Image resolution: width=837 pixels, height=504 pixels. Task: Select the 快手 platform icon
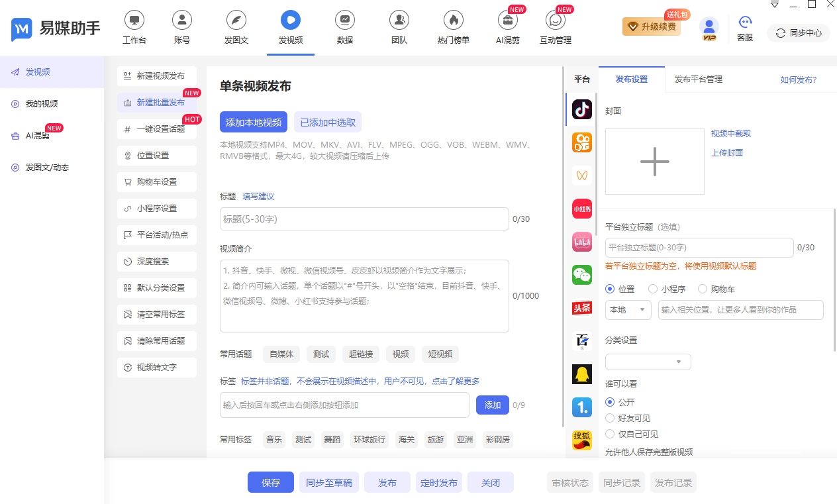(x=581, y=142)
